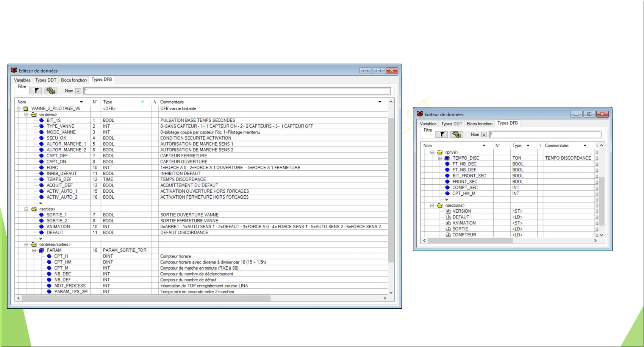644x347 pixels.
Task: Switch to Types DDT tab in left window
Action: pos(46,80)
